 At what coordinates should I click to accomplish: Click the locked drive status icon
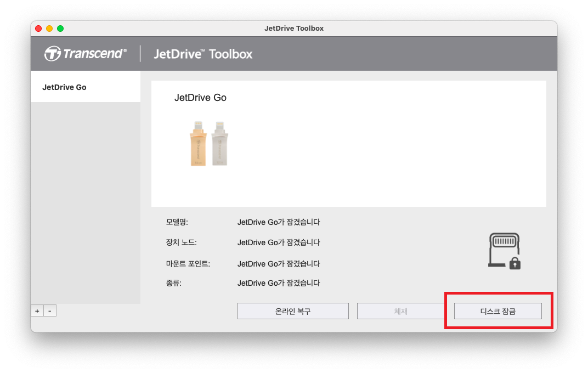(x=505, y=251)
